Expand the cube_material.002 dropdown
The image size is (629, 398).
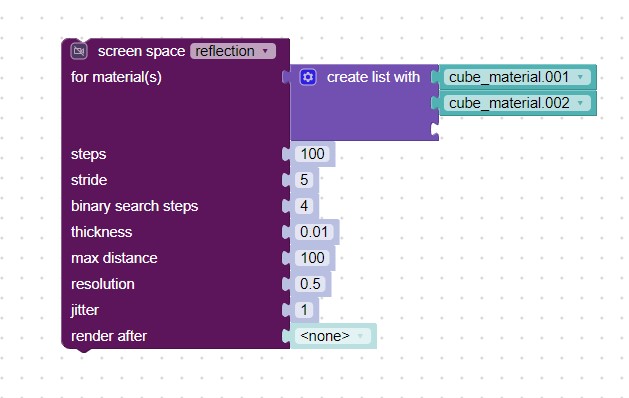pos(517,103)
